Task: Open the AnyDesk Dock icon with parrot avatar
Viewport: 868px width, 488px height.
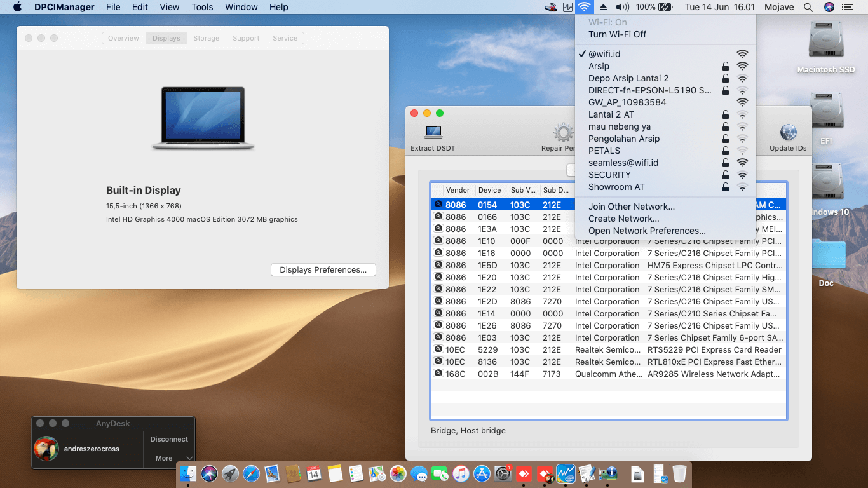Action: click(x=545, y=473)
